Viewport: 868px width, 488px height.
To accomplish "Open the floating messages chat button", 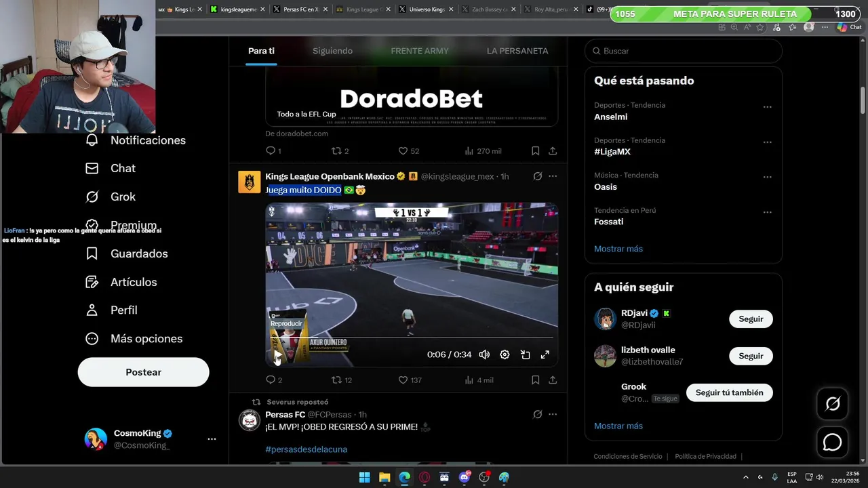I will click(832, 442).
